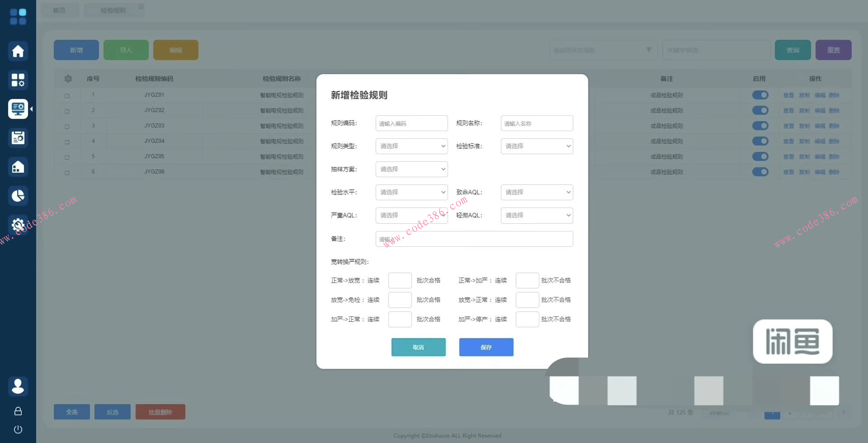Click the user profile icon

[x=18, y=386]
